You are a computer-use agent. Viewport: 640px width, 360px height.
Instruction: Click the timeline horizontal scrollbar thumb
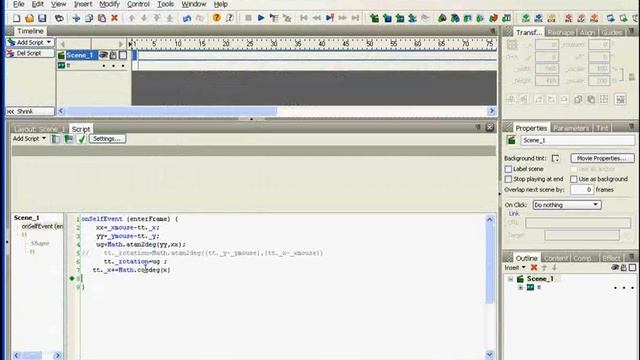(x=172, y=111)
